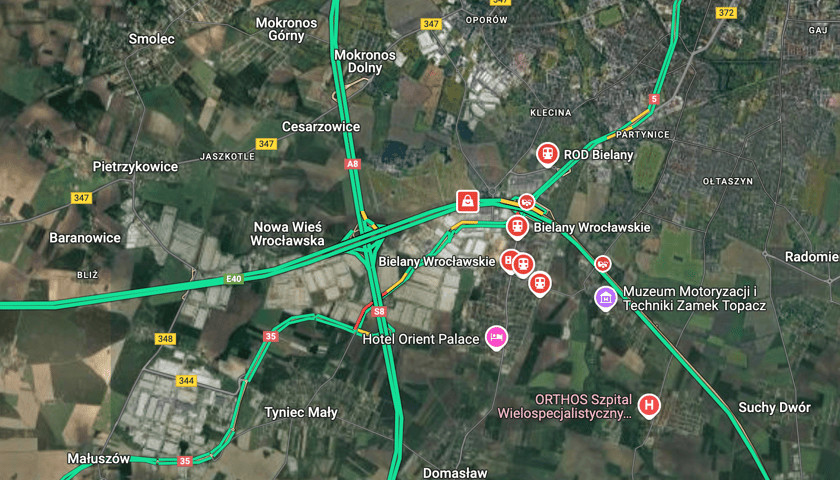
Task: Click the Tyniec Mały village label
Action: 301,413
